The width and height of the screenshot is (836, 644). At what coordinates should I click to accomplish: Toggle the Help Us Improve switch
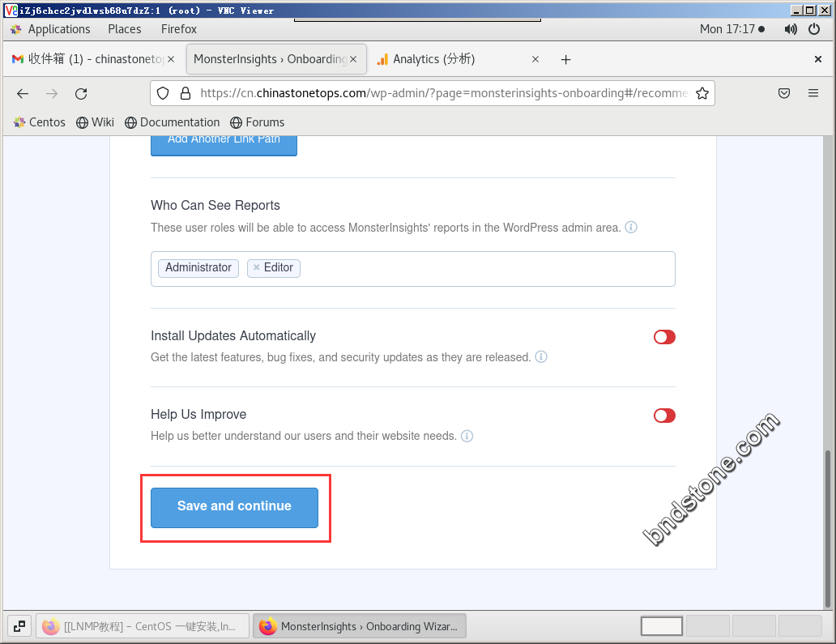(664, 416)
